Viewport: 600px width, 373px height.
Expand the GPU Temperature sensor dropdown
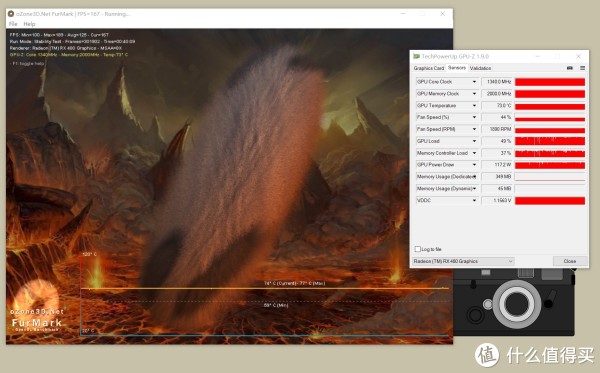(x=474, y=106)
